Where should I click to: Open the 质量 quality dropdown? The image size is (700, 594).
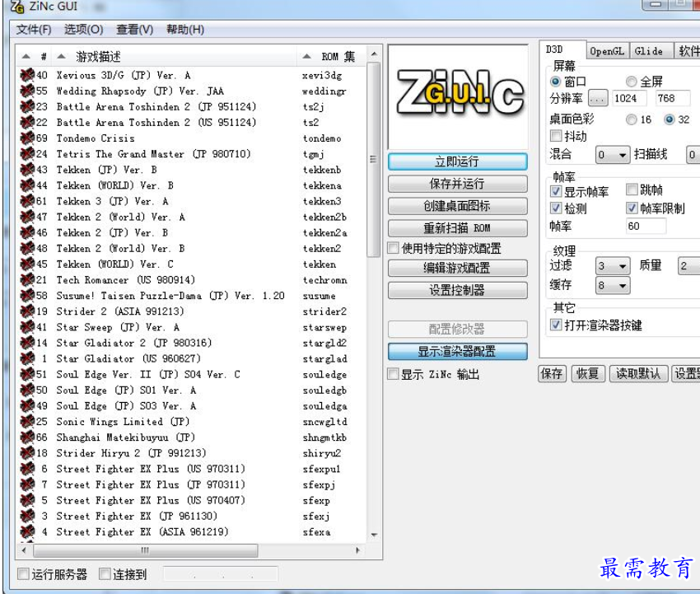tap(688, 266)
